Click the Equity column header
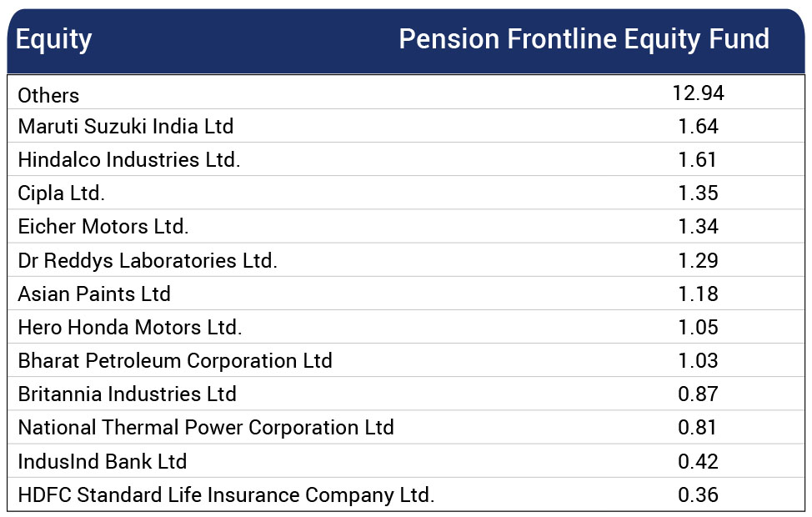 coord(54,39)
